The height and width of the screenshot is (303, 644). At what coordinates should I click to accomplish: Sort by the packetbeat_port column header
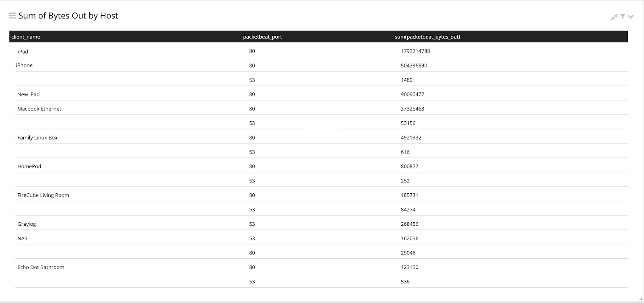pos(262,37)
